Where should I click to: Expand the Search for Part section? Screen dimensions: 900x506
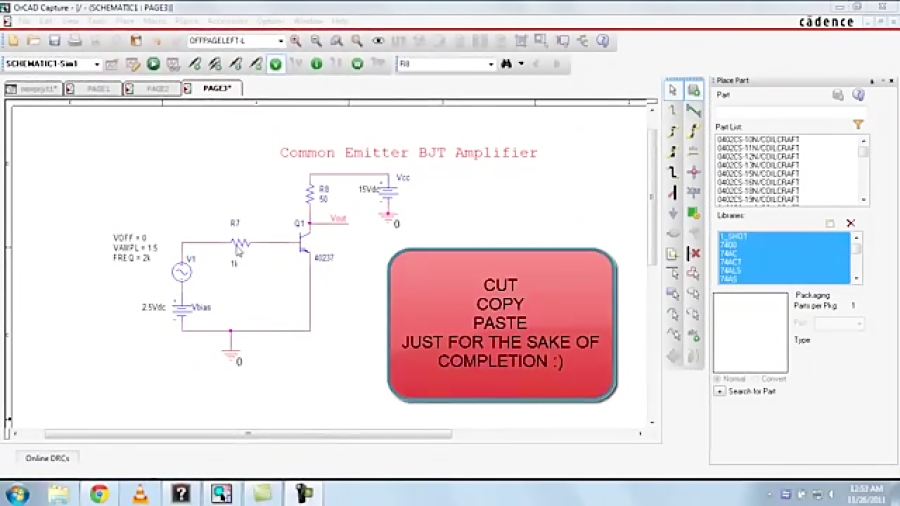coord(719,391)
